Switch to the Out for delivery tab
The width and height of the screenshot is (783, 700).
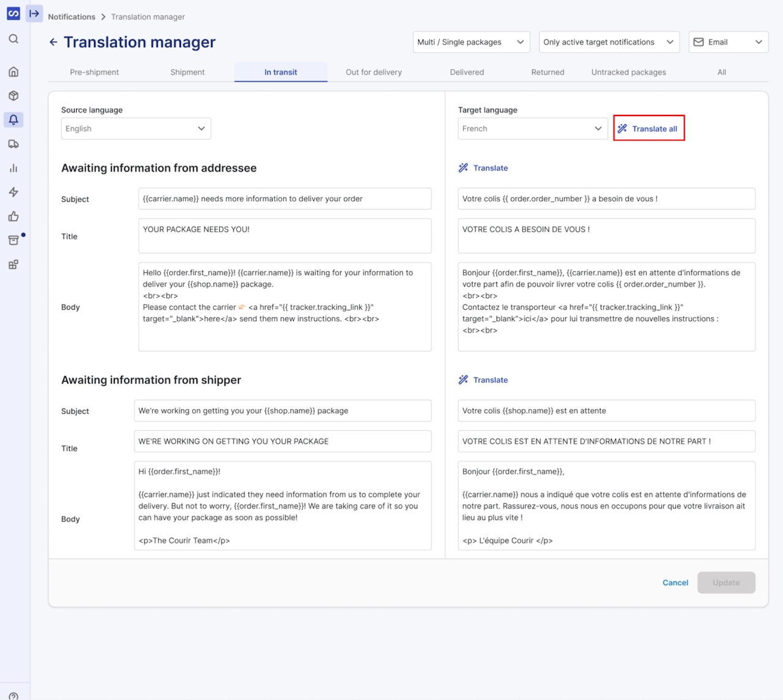point(374,72)
